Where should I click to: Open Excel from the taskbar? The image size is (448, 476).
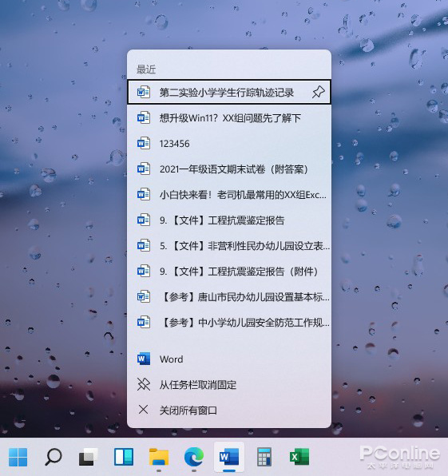pyautogui.click(x=299, y=457)
